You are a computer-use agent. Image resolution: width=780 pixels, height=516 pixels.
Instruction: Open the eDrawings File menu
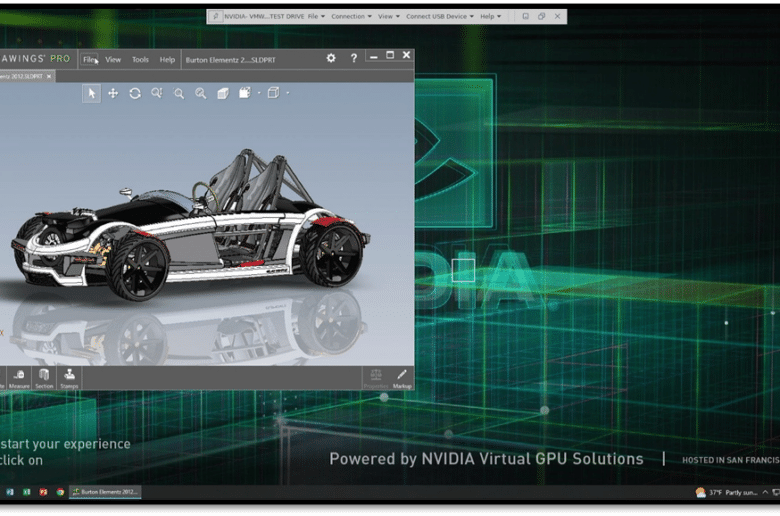90,60
